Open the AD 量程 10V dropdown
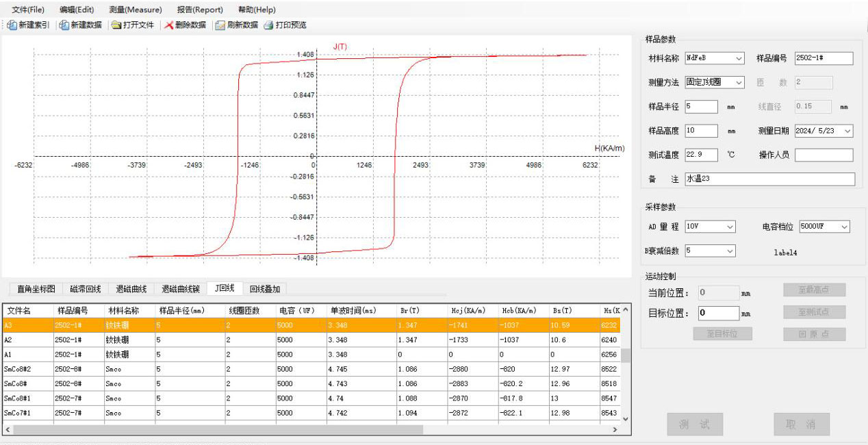868x445 pixels. (730, 227)
